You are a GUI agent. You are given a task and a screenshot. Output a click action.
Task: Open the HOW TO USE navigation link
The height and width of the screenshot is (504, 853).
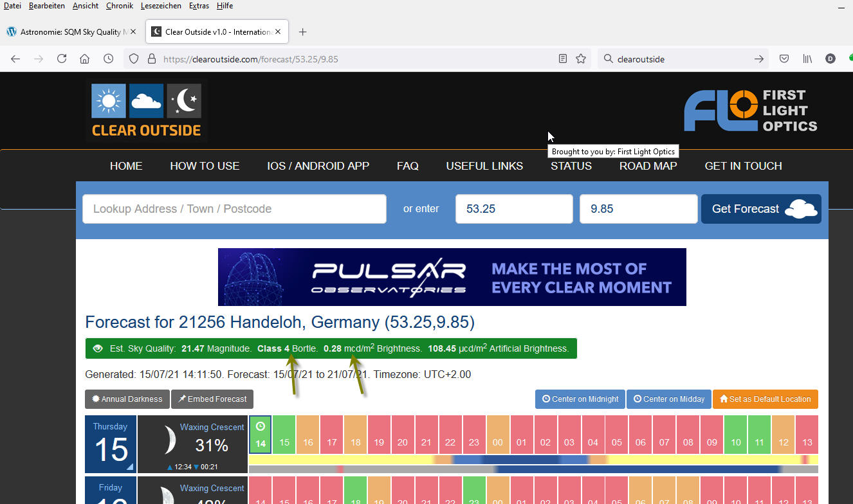click(x=205, y=166)
